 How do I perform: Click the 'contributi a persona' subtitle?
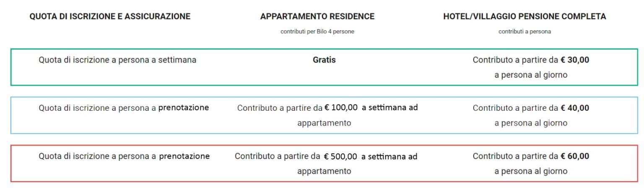[525, 32]
